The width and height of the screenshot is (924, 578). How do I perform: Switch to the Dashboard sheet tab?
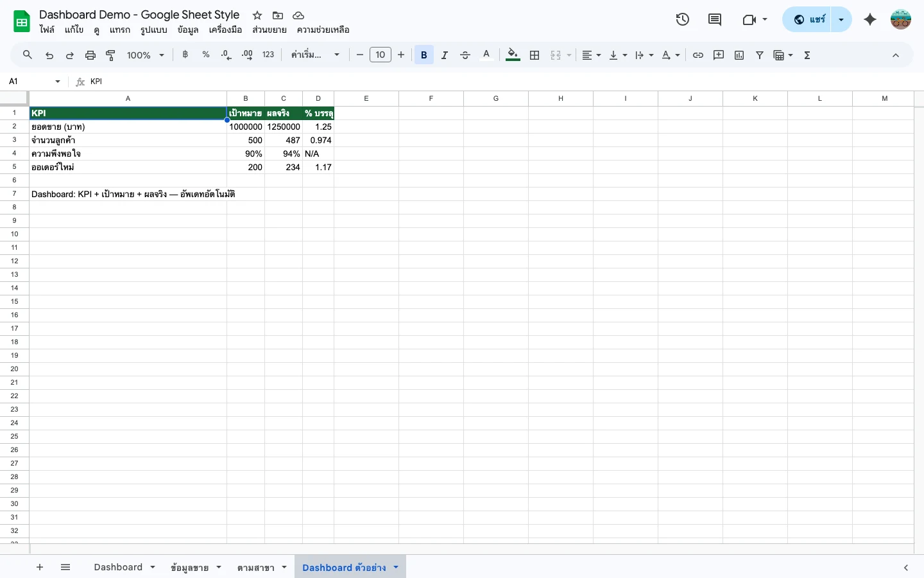119,567
